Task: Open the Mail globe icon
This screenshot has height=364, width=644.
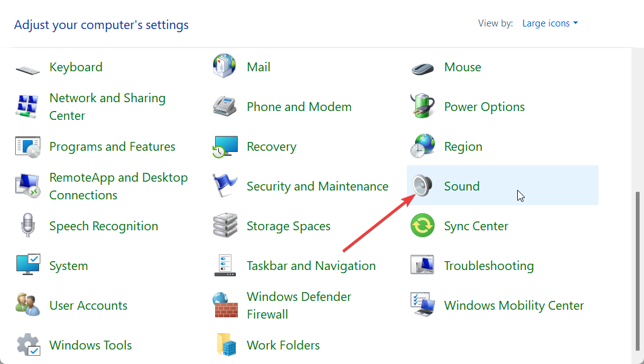Action: [x=225, y=66]
